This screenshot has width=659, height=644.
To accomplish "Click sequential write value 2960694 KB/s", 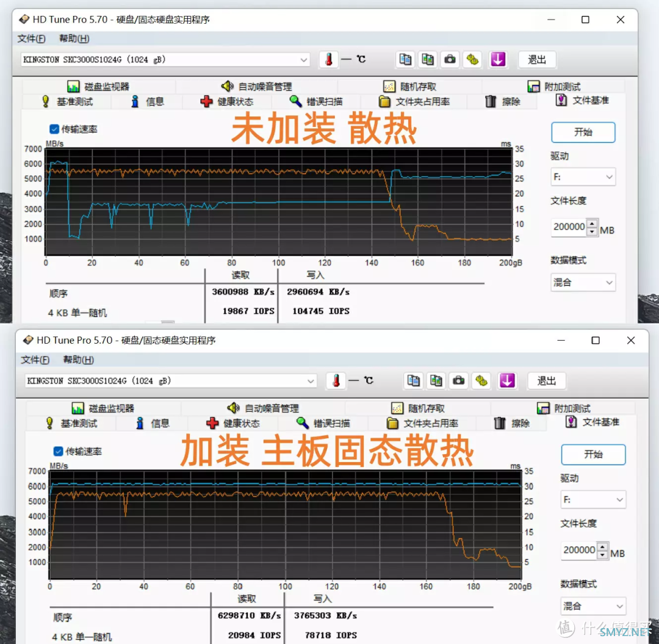I will click(318, 292).
